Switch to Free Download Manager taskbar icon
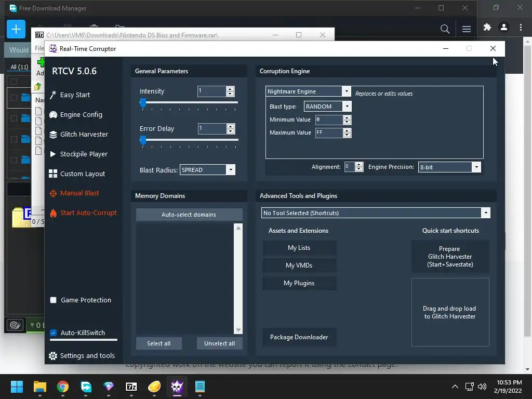The width and height of the screenshot is (532, 399). pos(86,387)
